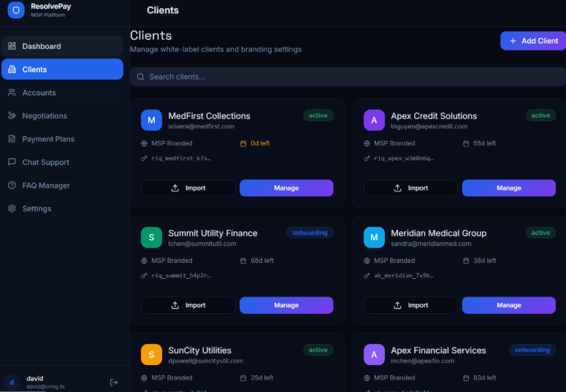Click the SunCity Utilities avatar icon
The image size is (566, 392).
[x=151, y=355]
